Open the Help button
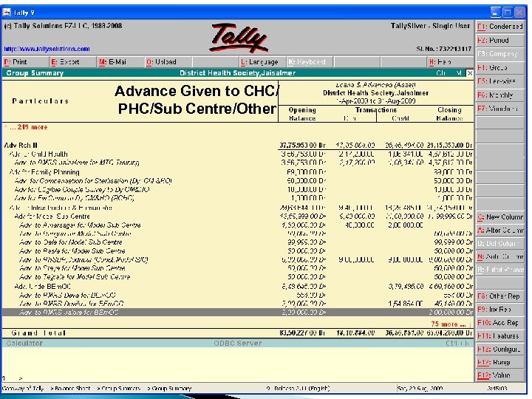 click(451, 62)
